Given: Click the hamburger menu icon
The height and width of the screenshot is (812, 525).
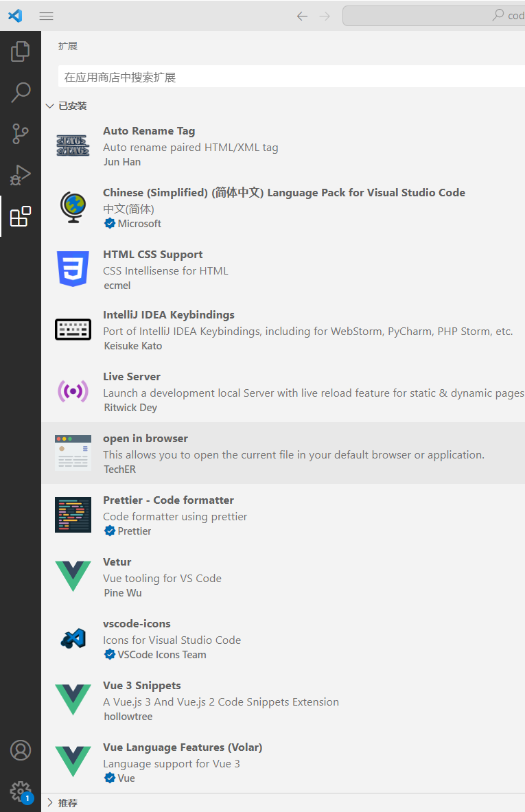Looking at the screenshot, I should 47,16.
